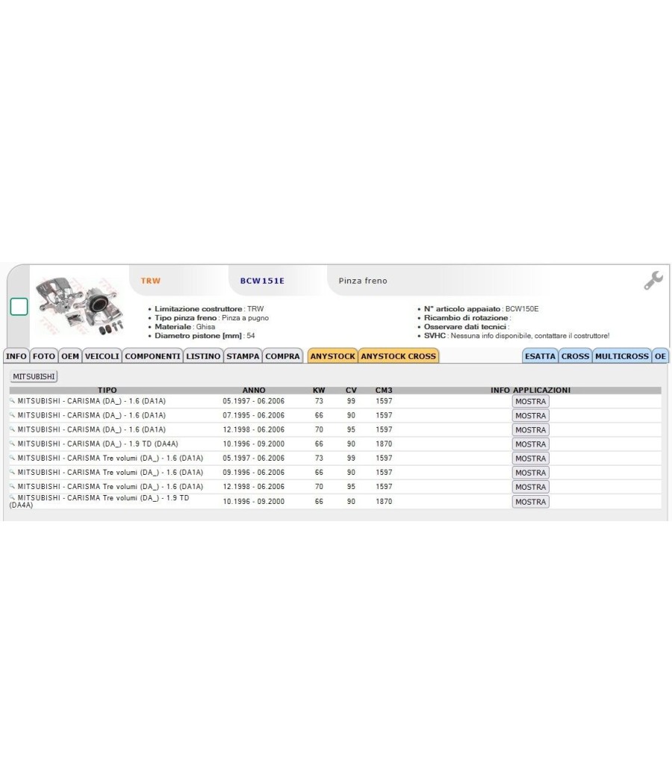The height and width of the screenshot is (784, 672).
Task: Click the INFO APPLICAZIONI column header
Action: coord(530,390)
